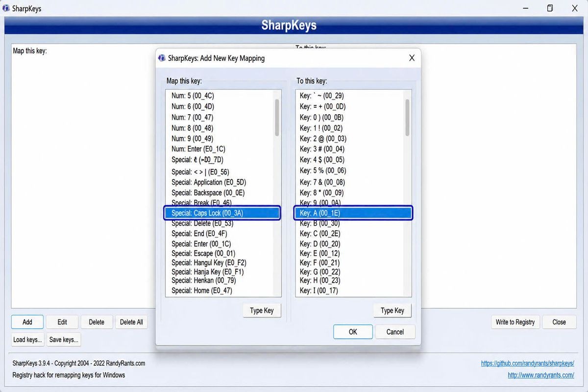
Task: Click the Save keys... button
Action: [x=64, y=340]
